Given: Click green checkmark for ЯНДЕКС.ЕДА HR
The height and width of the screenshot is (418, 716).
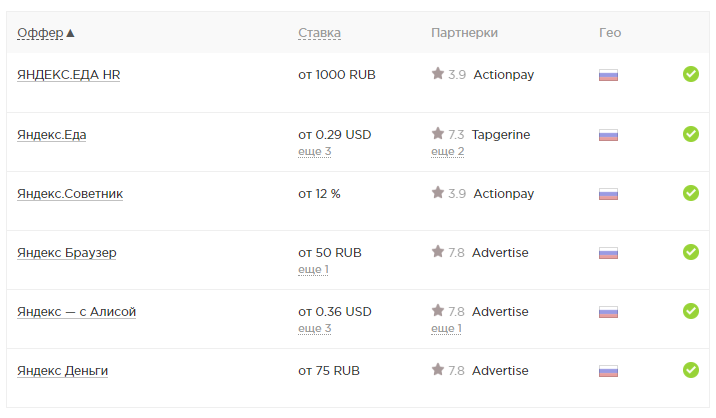Looking at the screenshot, I should point(690,74).
